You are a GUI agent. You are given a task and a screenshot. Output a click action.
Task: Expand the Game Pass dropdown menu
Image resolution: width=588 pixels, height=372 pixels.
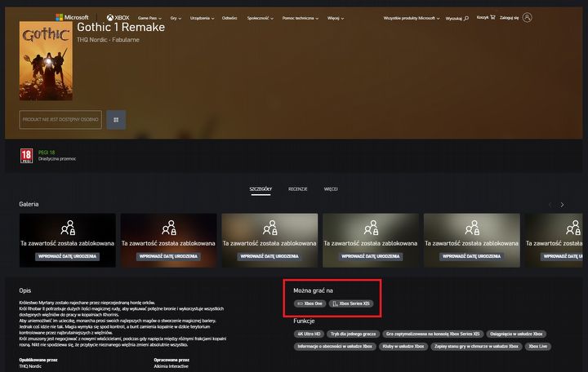(x=149, y=17)
